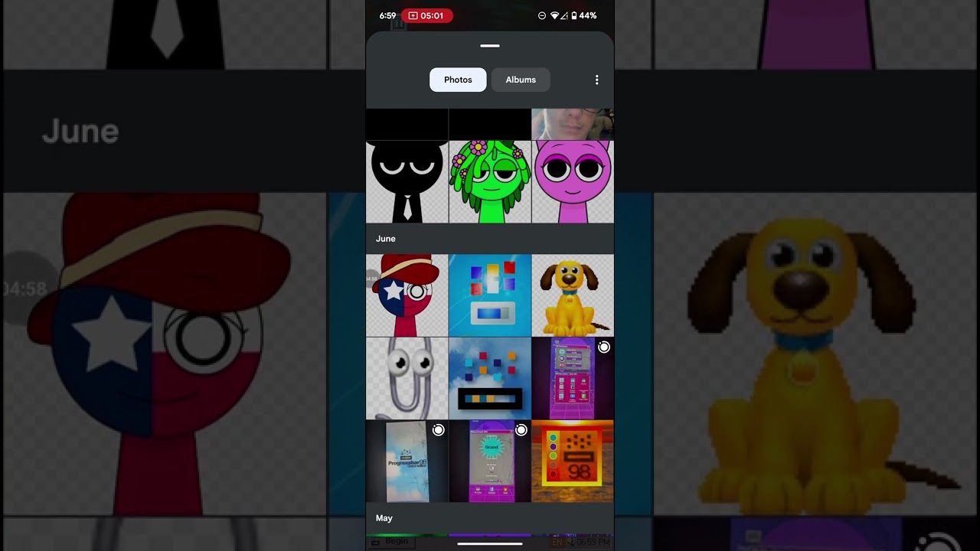Screen dimensions: 980x551
Task: Select the purple phone screen recording thumbnail
Action: pyautogui.click(x=573, y=378)
